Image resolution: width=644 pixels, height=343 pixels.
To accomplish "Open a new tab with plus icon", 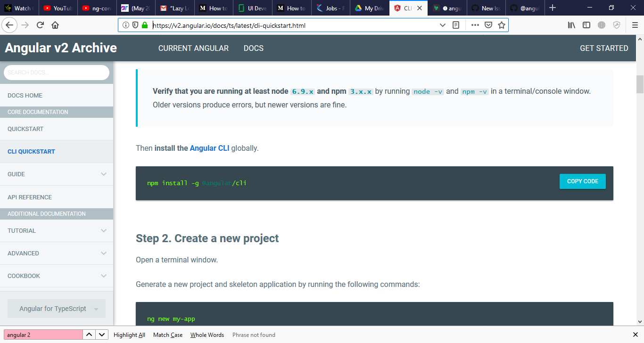I will point(553,8).
